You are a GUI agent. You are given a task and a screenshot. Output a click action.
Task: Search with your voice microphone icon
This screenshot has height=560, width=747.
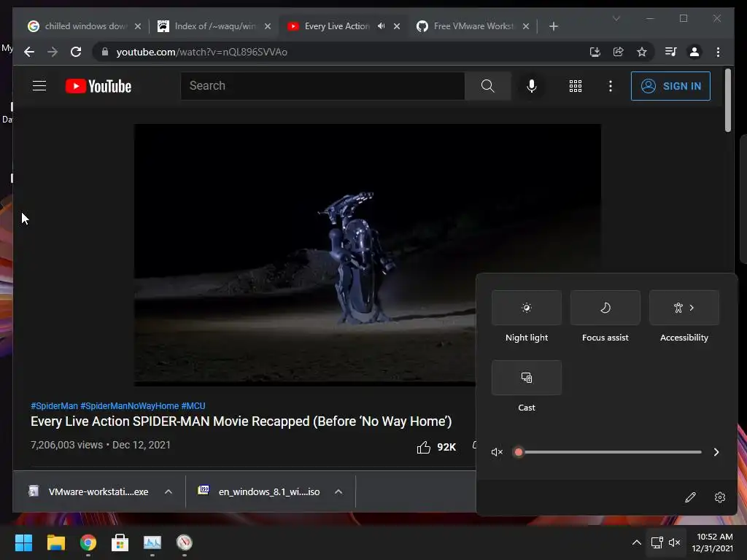(532, 86)
